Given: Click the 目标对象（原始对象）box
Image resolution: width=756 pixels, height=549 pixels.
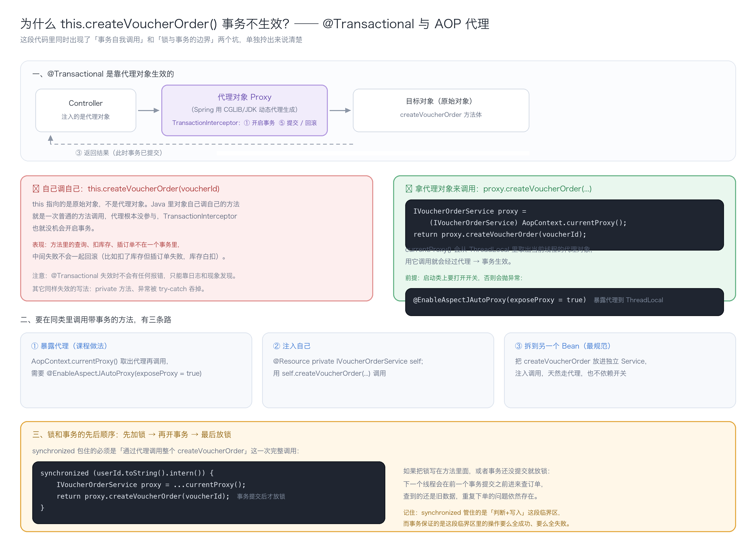Looking at the screenshot, I should (x=441, y=110).
